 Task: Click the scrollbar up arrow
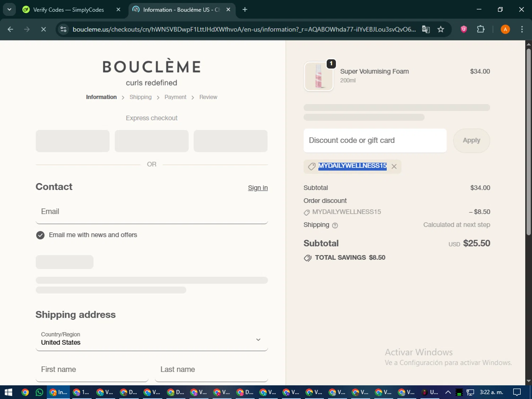528,44
